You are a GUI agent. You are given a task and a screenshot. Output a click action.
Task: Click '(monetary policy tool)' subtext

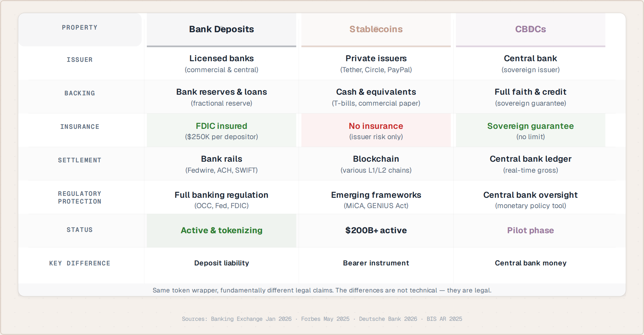click(x=531, y=206)
